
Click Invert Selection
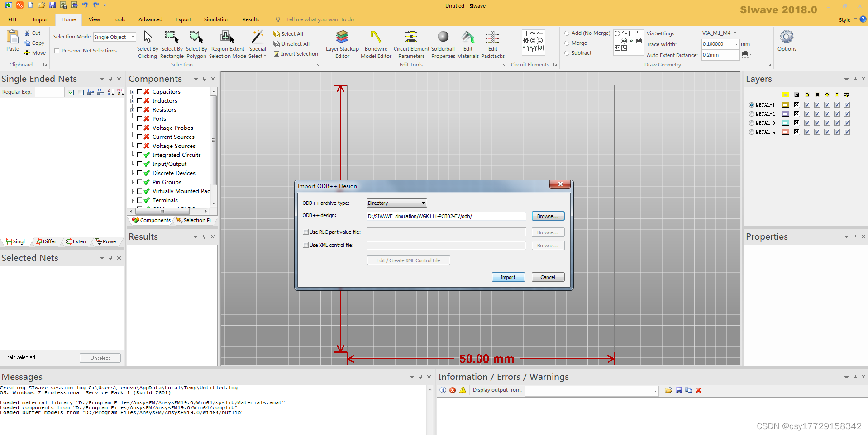(296, 54)
